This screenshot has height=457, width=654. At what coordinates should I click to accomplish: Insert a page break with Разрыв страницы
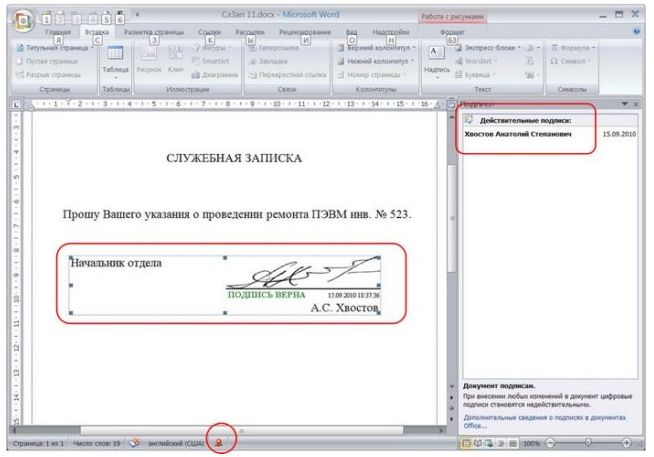(x=48, y=75)
